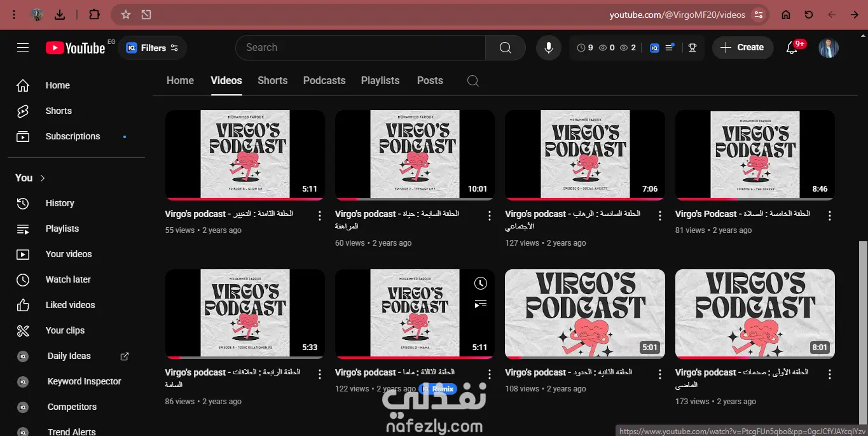Open the 8:01 duration video thumbnail
The image size is (868, 436).
(x=755, y=314)
